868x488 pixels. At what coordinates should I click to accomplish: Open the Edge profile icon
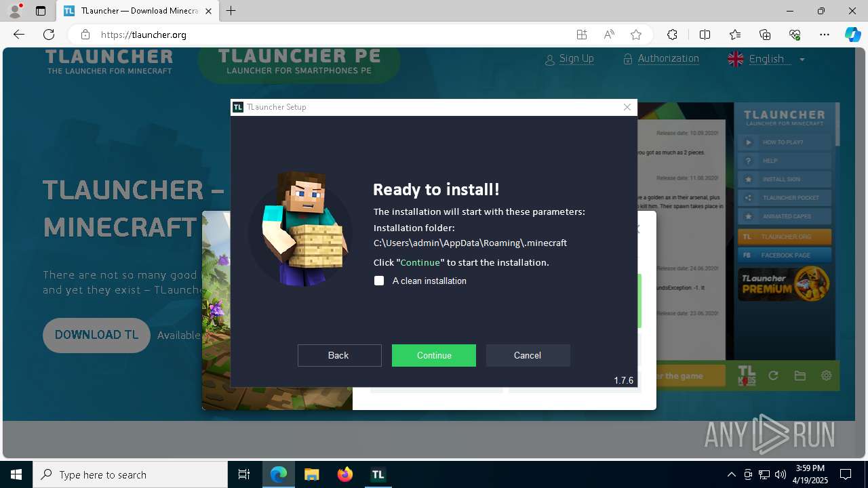tap(15, 11)
